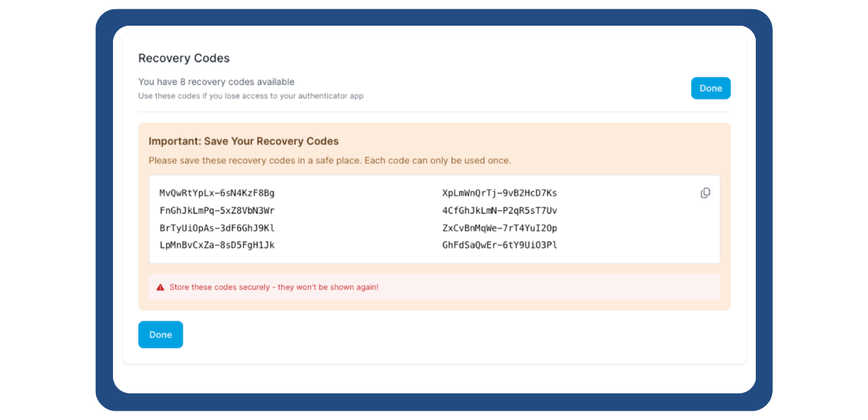
Task: Select recovery code FnGhJkLmPq-5xZ8VbN3Wr
Action: click(217, 211)
